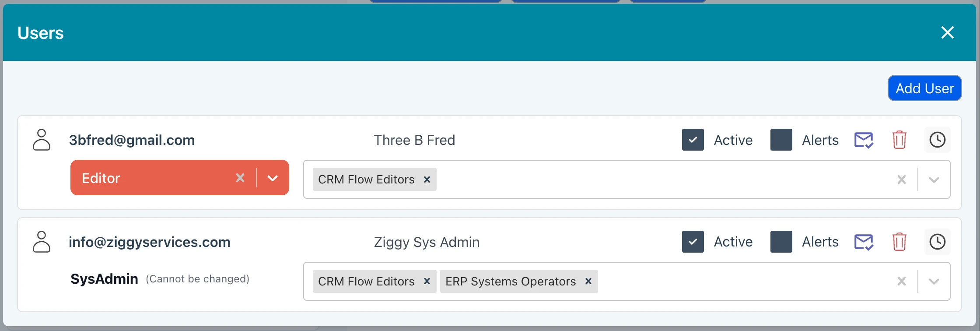Uncheck Active for 3bfred@gmail.com
The width and height of the screenshot is (980, 331).
point(693,140)
